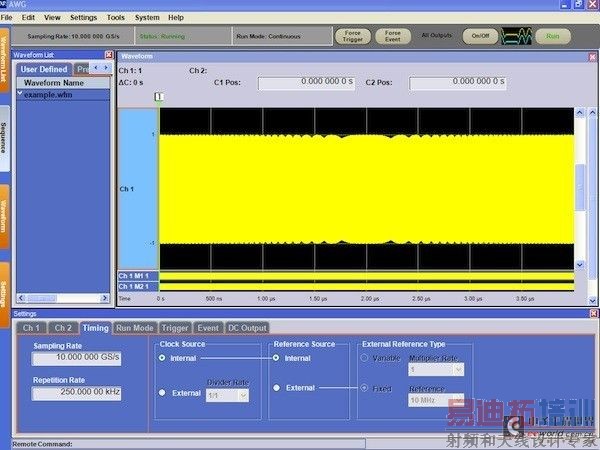Close the Waveform List panel

(x=109, y=55)
